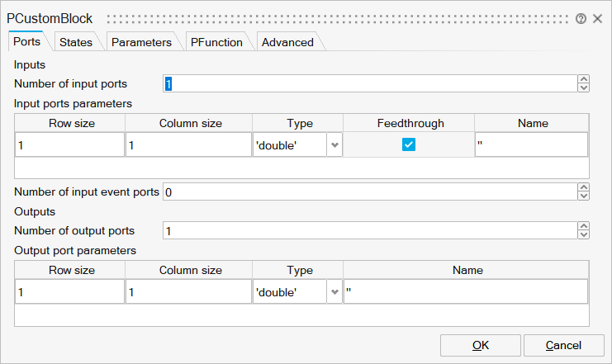Decrease number of input event ports
Viewport: 612px width, 364px height.
tap(584, 196)
